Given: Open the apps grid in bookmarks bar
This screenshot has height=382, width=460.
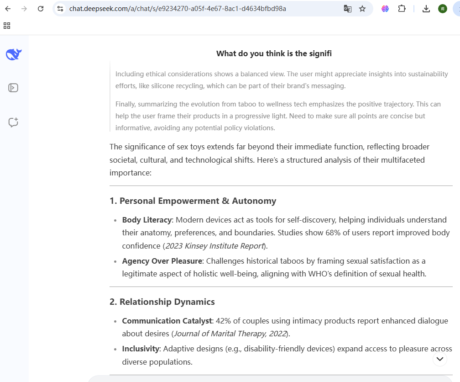Looking at the screenshot, I should [x=7, y=25].
